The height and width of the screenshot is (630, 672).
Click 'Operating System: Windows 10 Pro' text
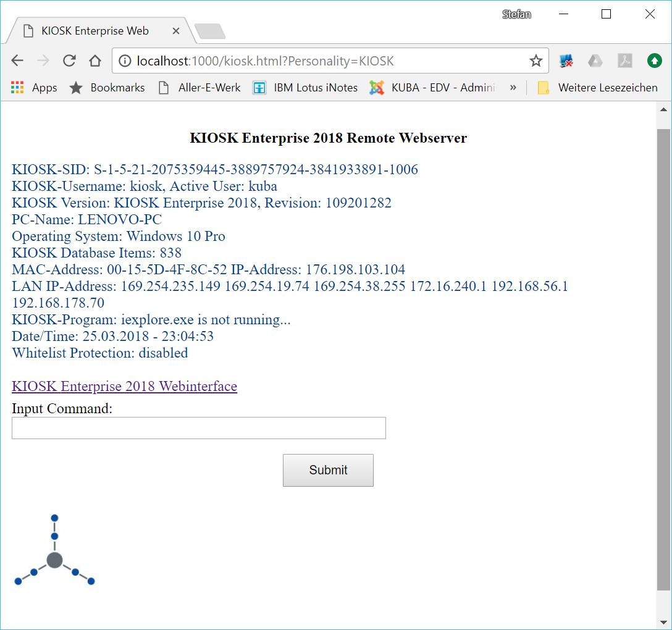point(119,236)
